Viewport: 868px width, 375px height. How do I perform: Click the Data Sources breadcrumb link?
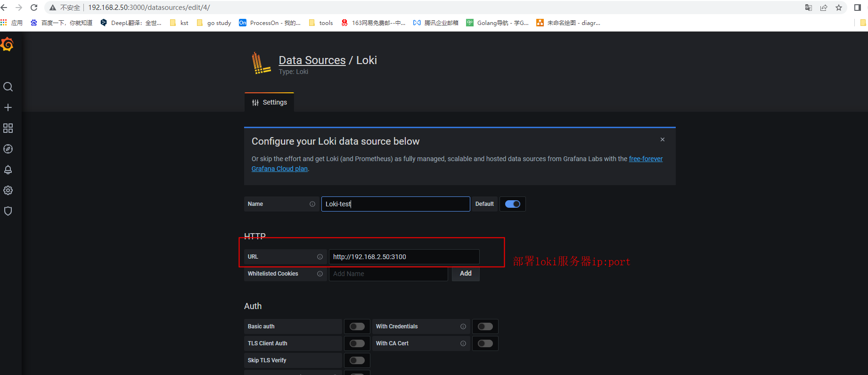(312, 60)
